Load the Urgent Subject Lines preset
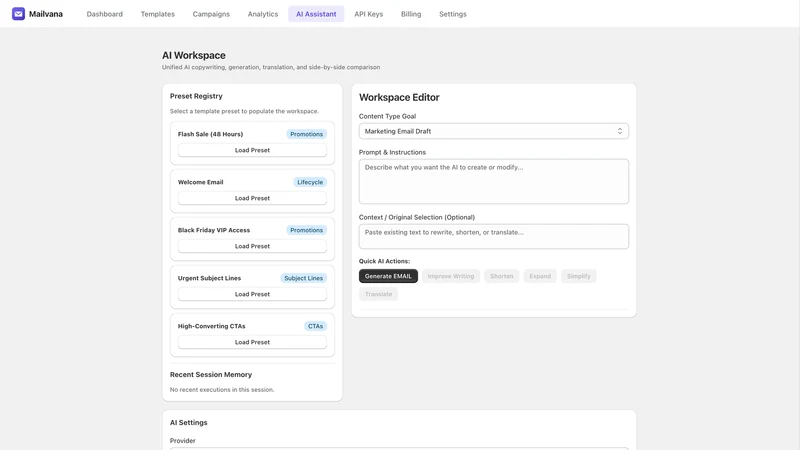This screenshot has height=450, width=800. pos(252,294)
